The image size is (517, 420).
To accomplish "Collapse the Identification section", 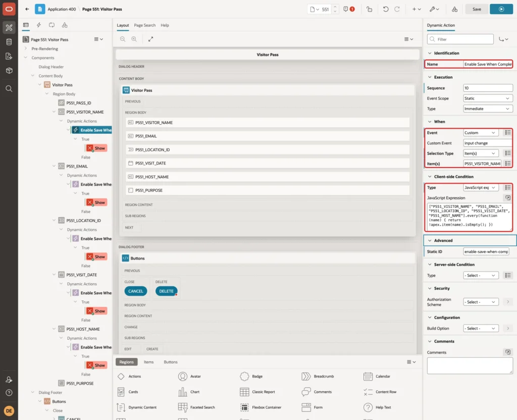I will click(x=430, y=53).
